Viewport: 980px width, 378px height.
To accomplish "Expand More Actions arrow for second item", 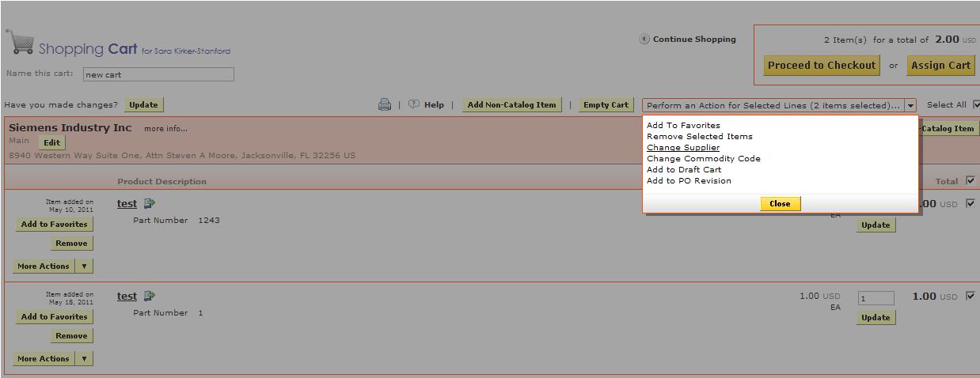I will [85, 359].
